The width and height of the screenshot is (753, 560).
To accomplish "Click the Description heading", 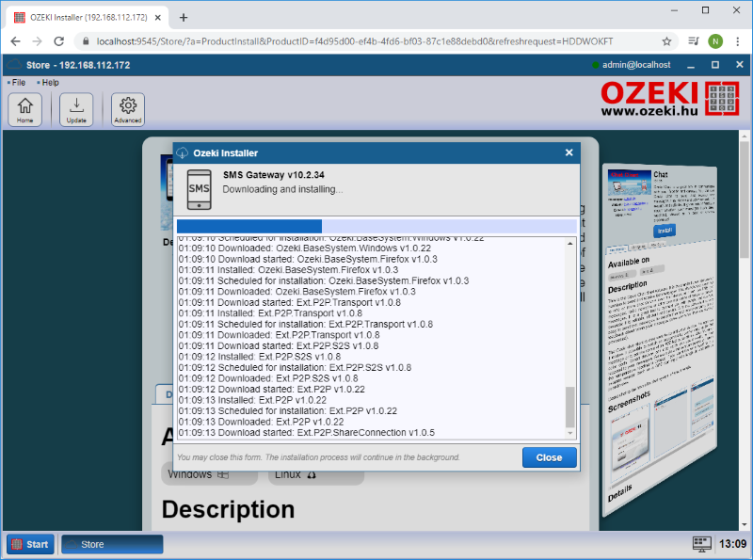I will [x=228, y=509].
